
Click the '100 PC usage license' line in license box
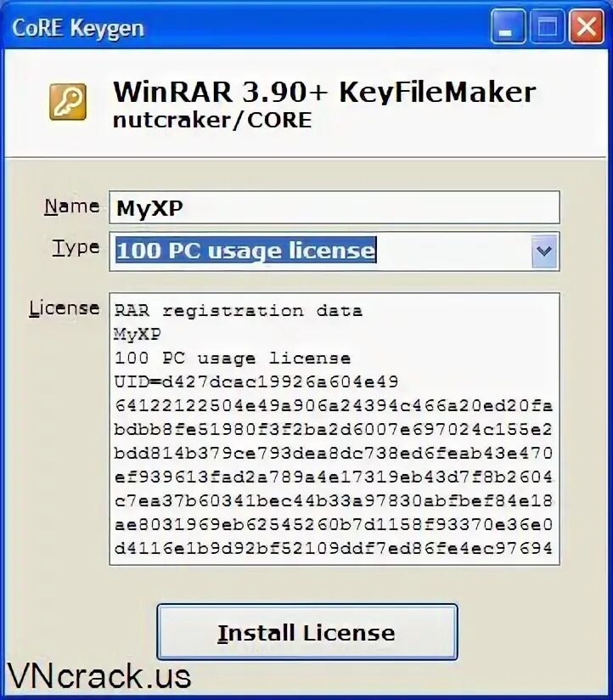tap(233, 358)
